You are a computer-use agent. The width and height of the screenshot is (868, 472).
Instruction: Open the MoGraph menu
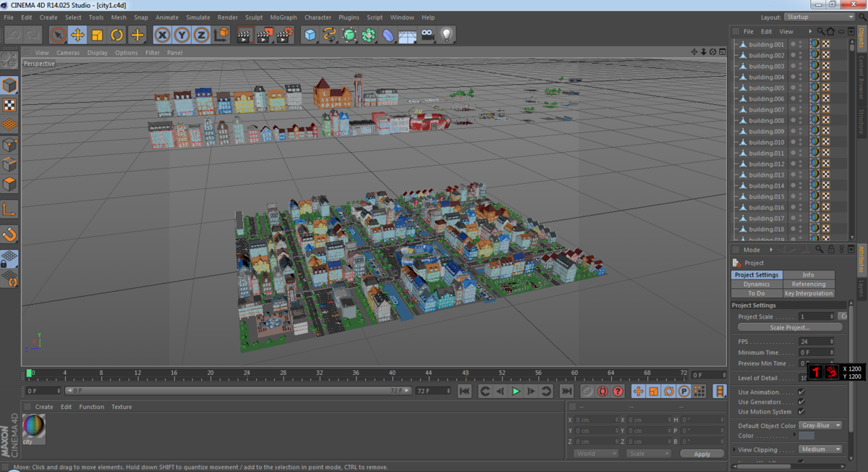284,17
